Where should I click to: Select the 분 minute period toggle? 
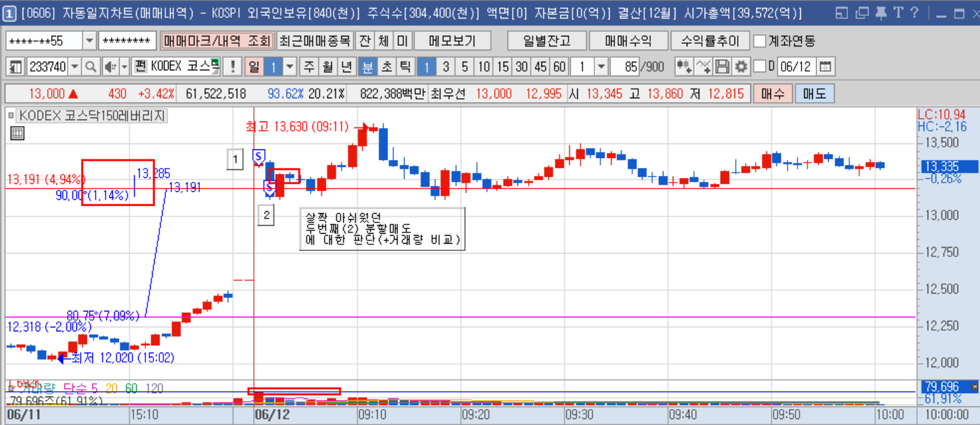tap(367, 66)
